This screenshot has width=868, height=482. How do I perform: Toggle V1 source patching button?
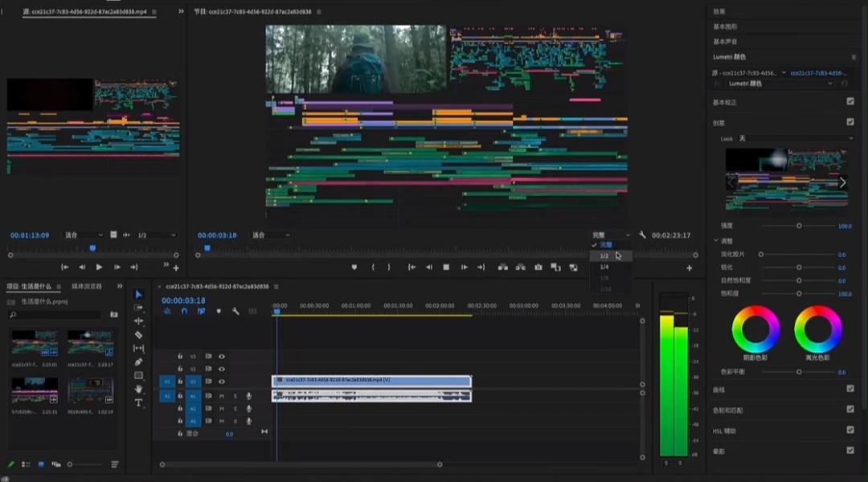click(x=167, y=382)
